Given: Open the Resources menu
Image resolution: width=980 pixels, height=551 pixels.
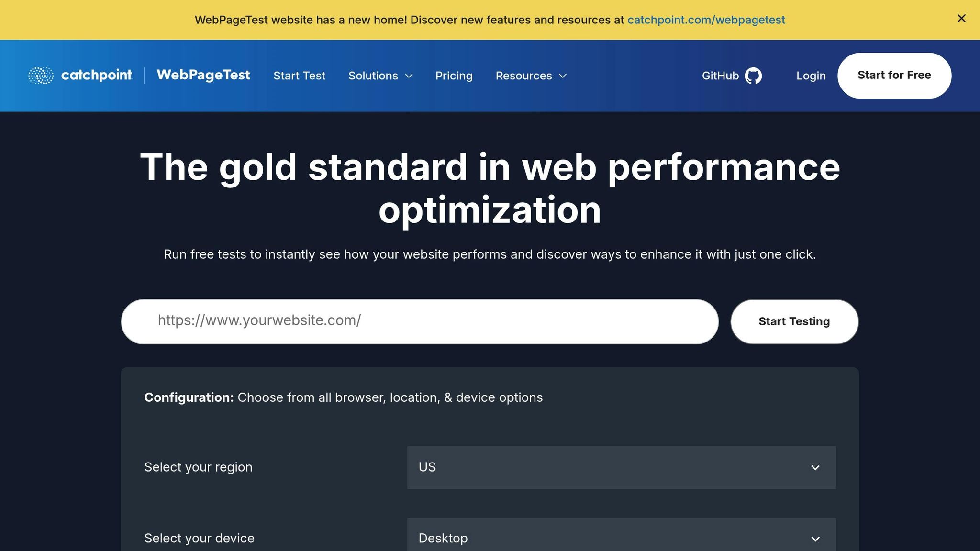Looking at the screenshot, I should pos(523,76).
